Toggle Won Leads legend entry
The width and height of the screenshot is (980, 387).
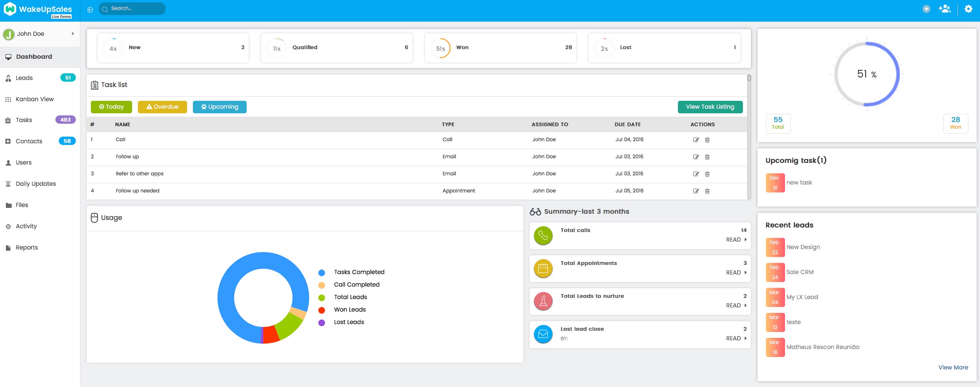(350, 310)
